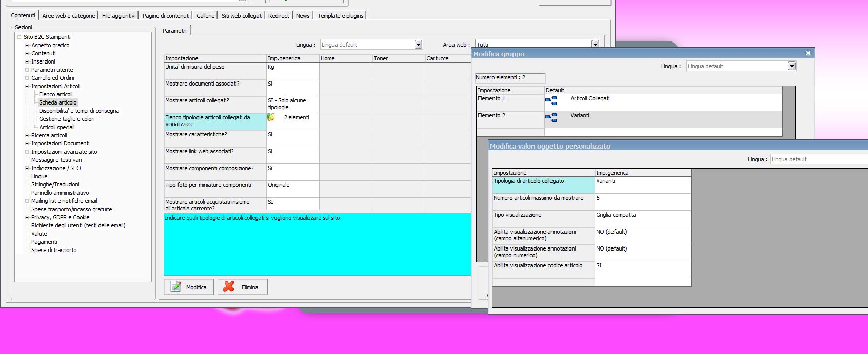Open the Pagine di contenuti tab

point(166,16)
